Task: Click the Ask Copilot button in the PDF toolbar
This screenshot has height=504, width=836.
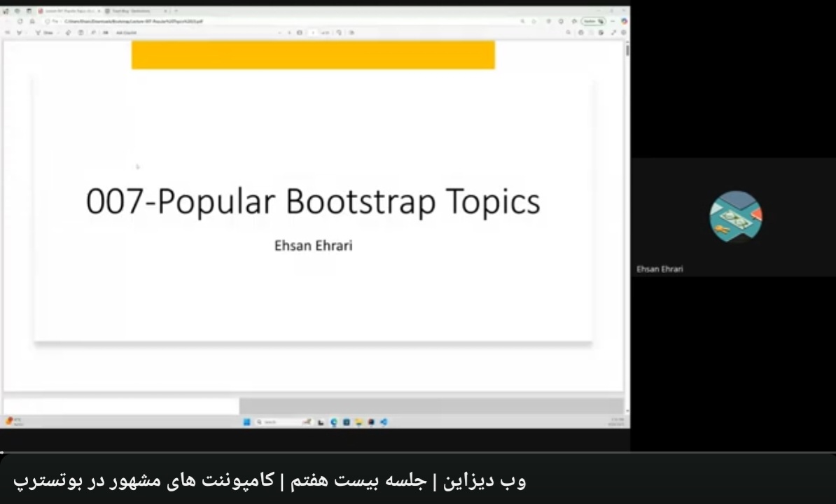Action: pos(123,32)
